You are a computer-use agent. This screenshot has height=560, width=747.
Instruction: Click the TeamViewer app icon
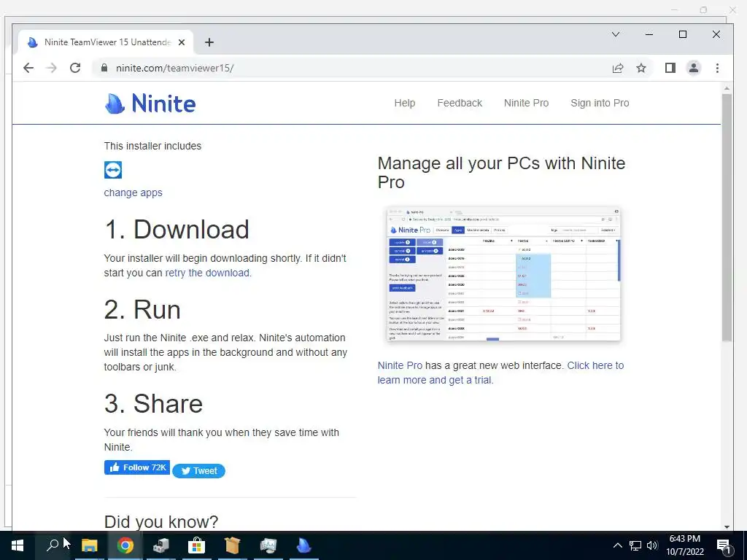click(113, 169)
